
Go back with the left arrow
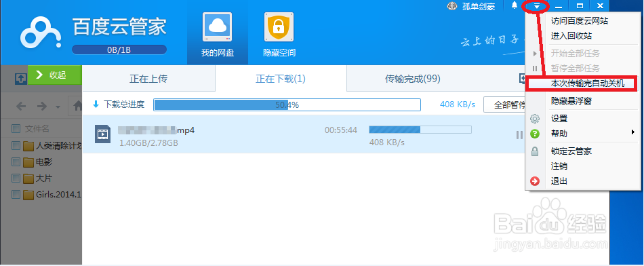coord(22,106)
